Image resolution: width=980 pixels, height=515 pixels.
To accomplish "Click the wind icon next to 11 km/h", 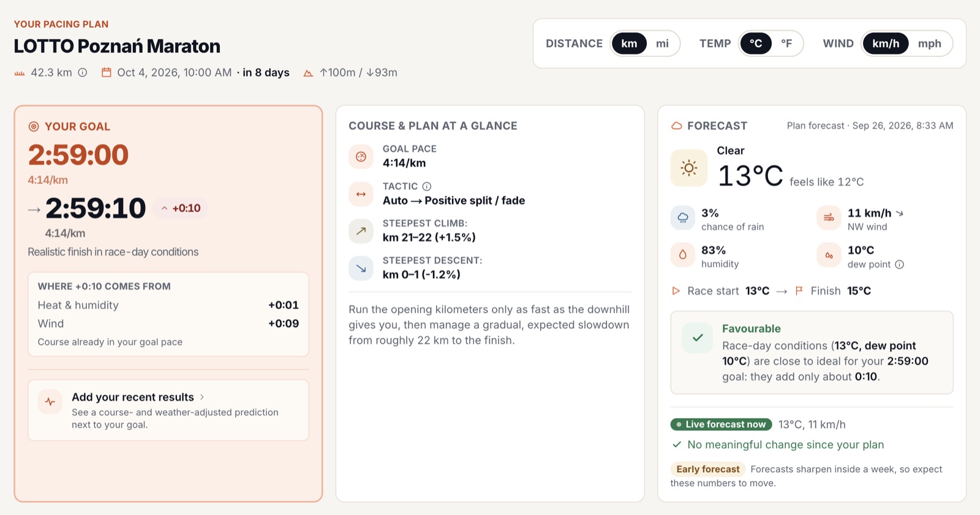I will point(829,218).
